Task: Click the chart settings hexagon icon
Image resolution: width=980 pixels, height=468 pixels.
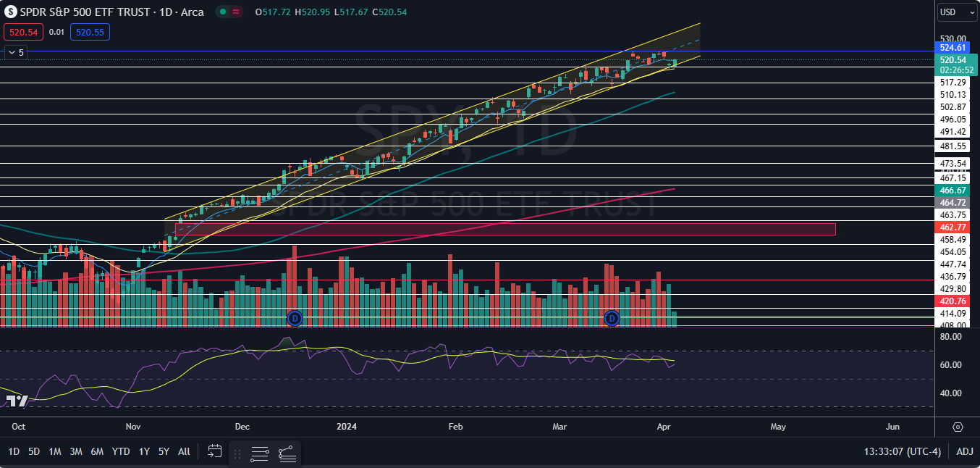Action: point(958,427)
